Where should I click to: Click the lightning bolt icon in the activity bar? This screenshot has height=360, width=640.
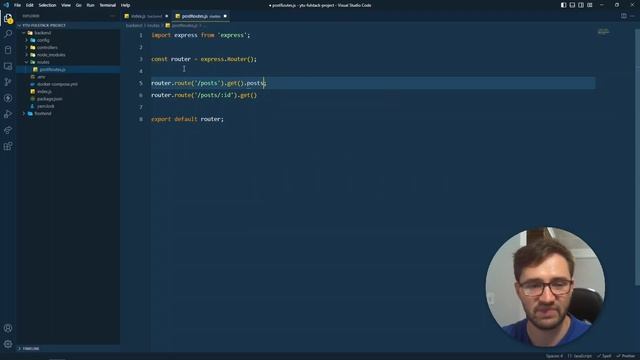click(8, 98)
